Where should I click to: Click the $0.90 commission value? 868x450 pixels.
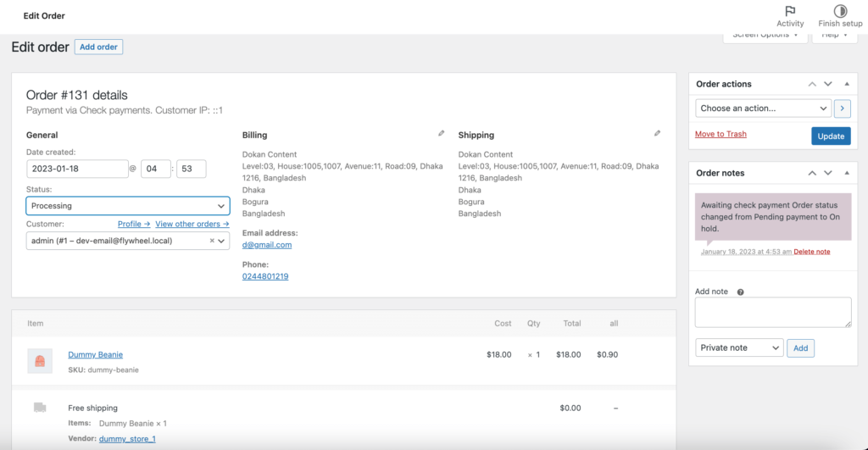click(x=607, y=355)
